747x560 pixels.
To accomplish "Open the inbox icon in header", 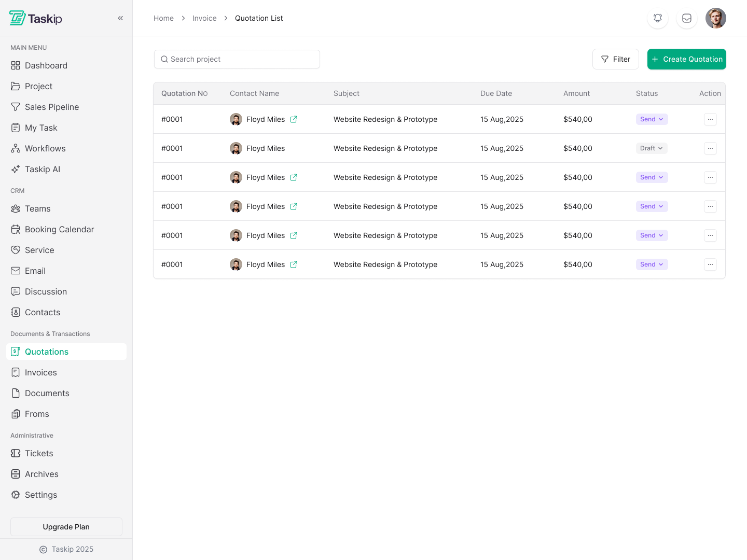I will point(687,18).
